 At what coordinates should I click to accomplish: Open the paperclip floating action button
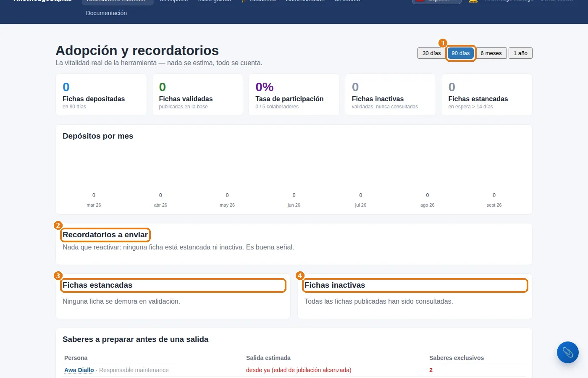point(568,352)
